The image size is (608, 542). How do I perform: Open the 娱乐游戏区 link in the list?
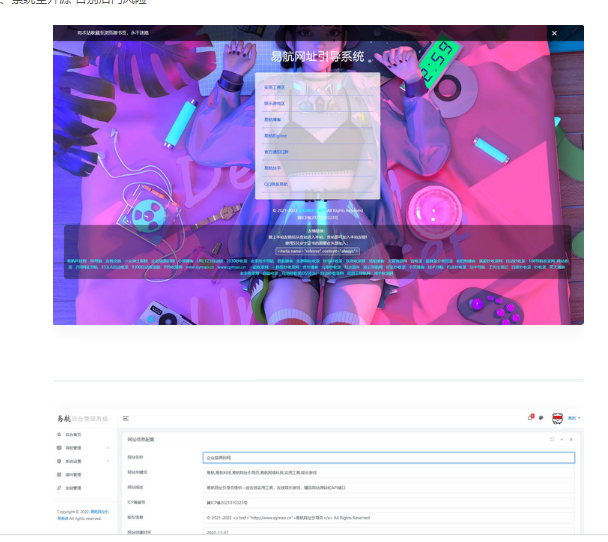point(275,104)
